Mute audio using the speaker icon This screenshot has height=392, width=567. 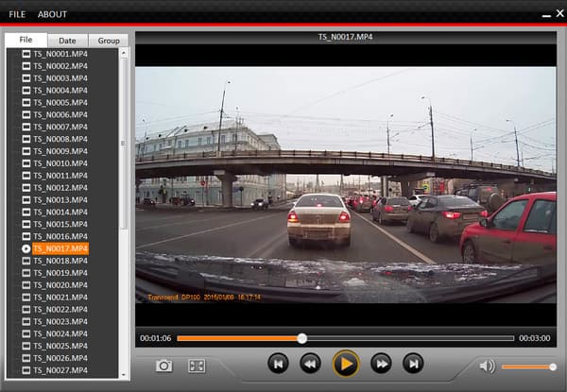[x=487, y=366]
